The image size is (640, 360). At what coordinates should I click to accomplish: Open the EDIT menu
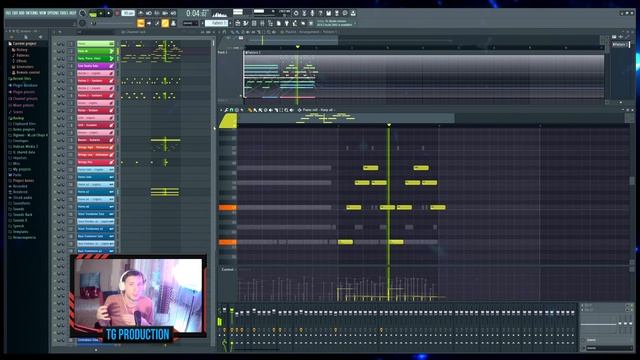(x=16, y=13)
